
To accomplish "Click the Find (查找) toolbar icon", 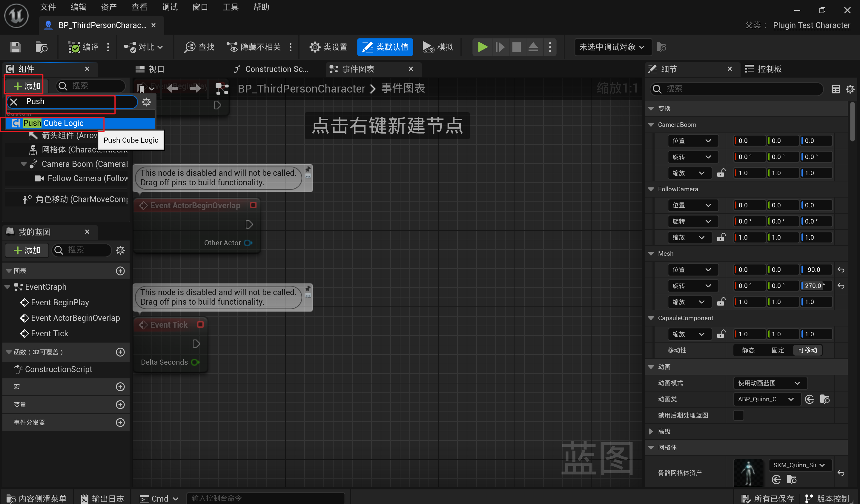I will pos(190,47).
